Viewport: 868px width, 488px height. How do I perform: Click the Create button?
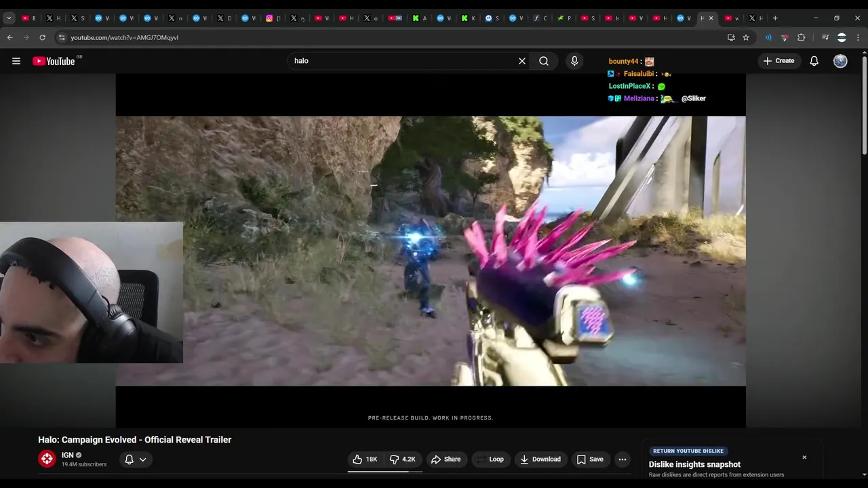[x=778, y=61]
